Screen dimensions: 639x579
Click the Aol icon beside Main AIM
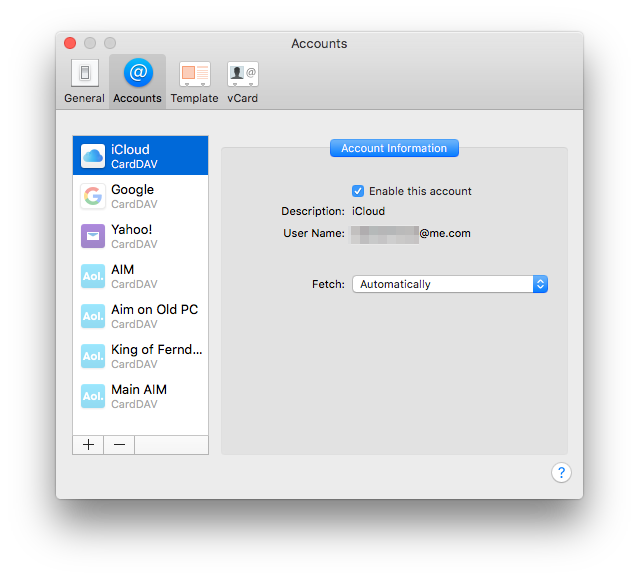pyautogui.click(x=93, y=396)
